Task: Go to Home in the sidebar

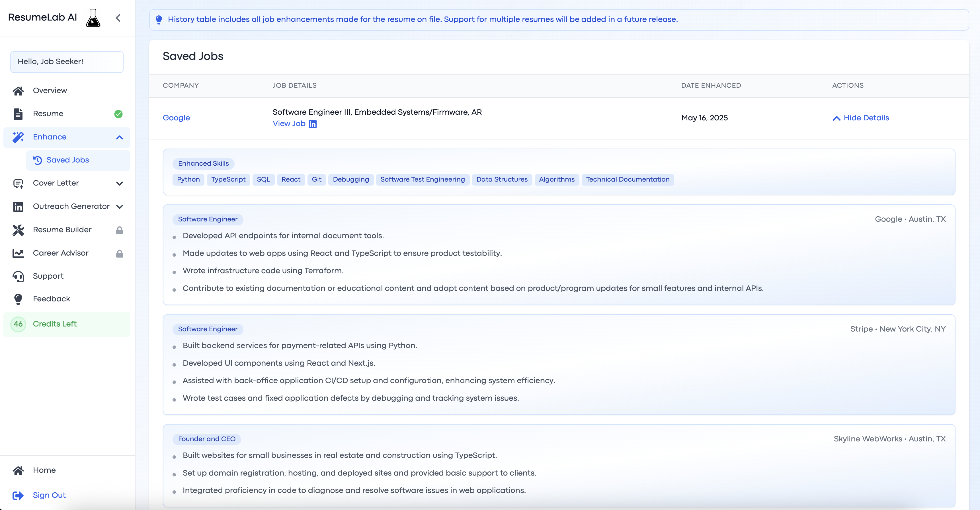Action: coord(44,470)
